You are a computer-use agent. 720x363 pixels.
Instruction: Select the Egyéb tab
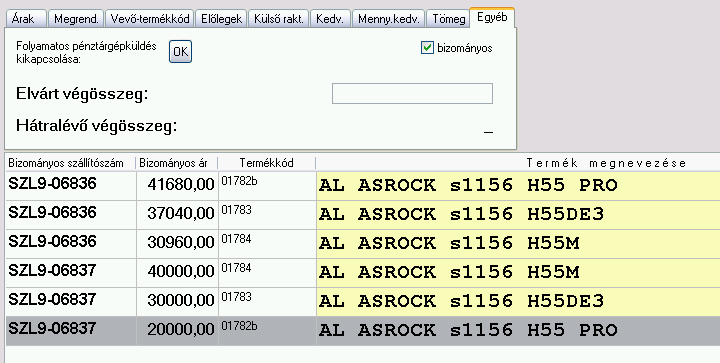492,18
